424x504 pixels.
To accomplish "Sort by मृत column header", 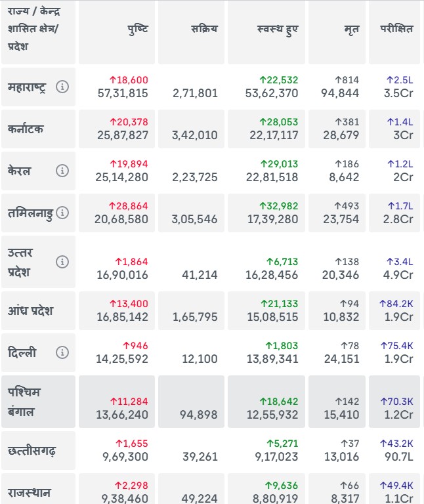I will [x=351, y=30].
